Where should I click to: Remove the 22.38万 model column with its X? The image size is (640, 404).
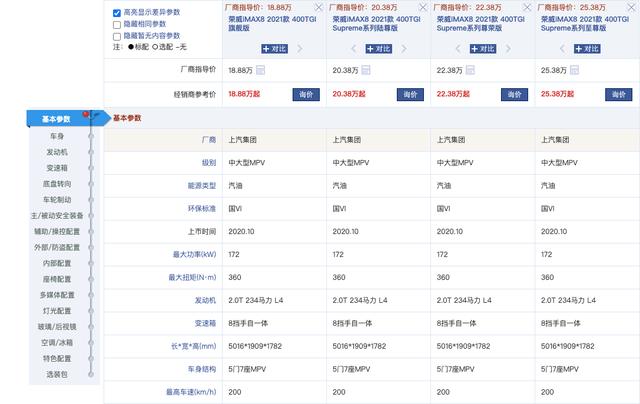[x=527, y=7]
